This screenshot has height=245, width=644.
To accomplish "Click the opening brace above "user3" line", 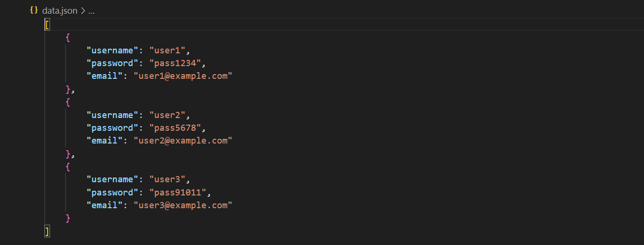I will point(68,167).
